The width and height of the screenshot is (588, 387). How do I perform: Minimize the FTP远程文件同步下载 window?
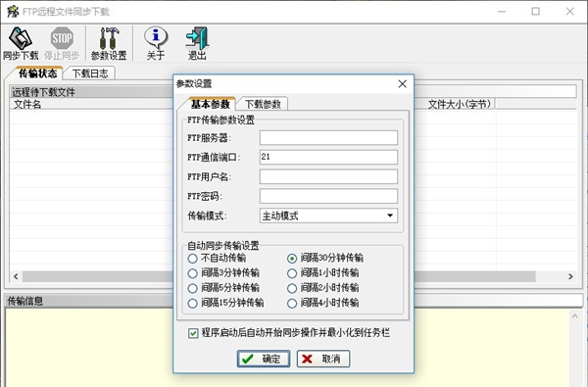coord(502,12)
